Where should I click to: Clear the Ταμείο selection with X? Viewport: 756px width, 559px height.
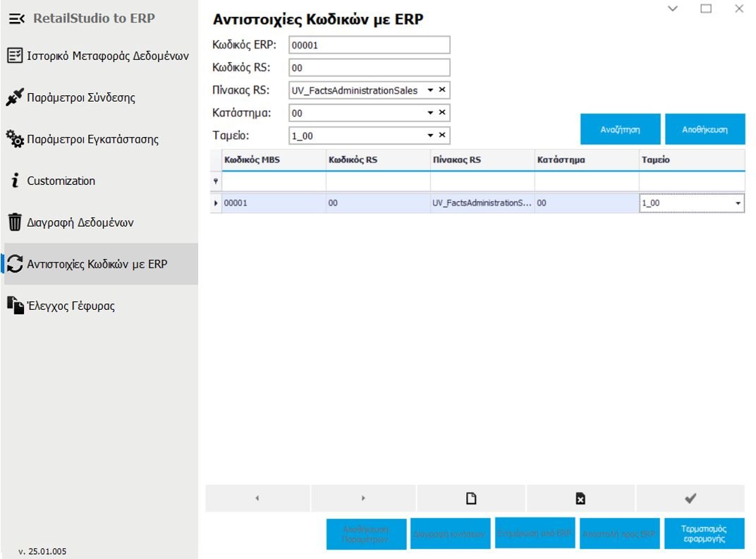[442, 135]
